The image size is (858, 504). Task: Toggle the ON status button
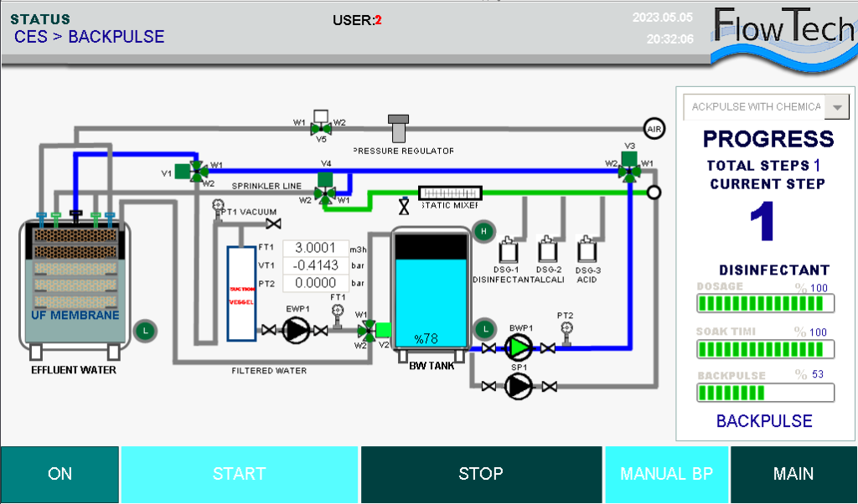coord(60,474)
